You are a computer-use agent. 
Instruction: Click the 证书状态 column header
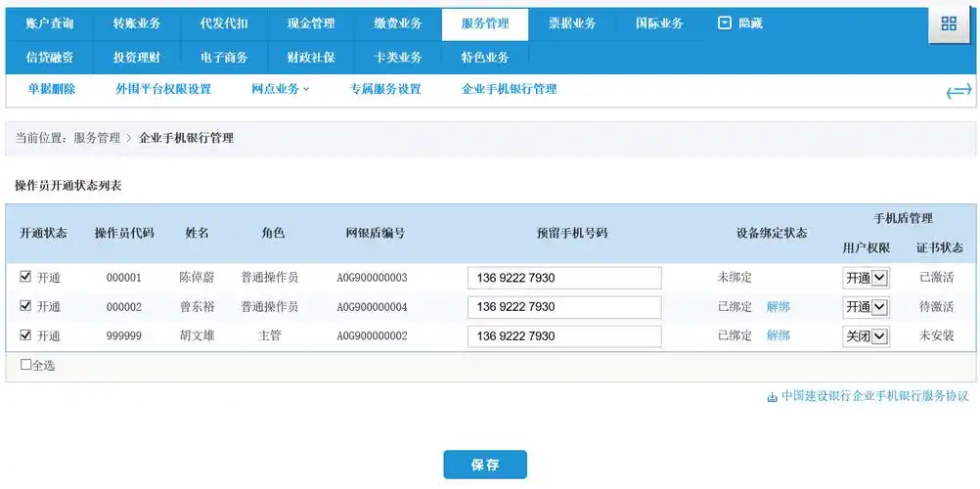pos(939,247)
